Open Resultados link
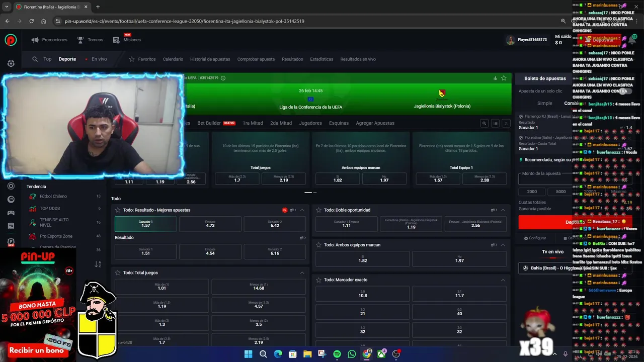Image resolution: width=644 pixels, height=362 pixels. pyautogui.click(x=292, y=59)
